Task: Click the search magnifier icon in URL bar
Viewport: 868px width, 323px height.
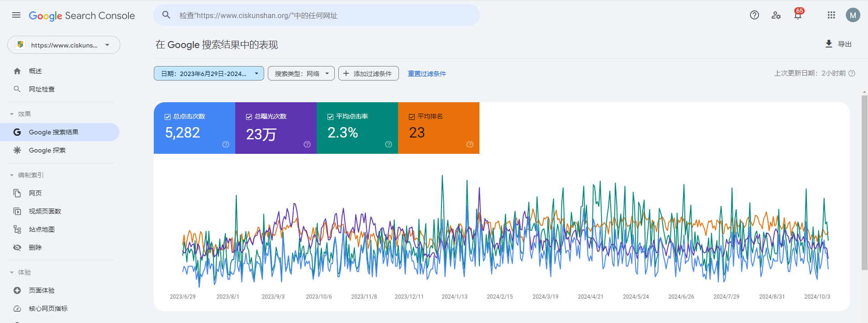Action: (166, 15)
